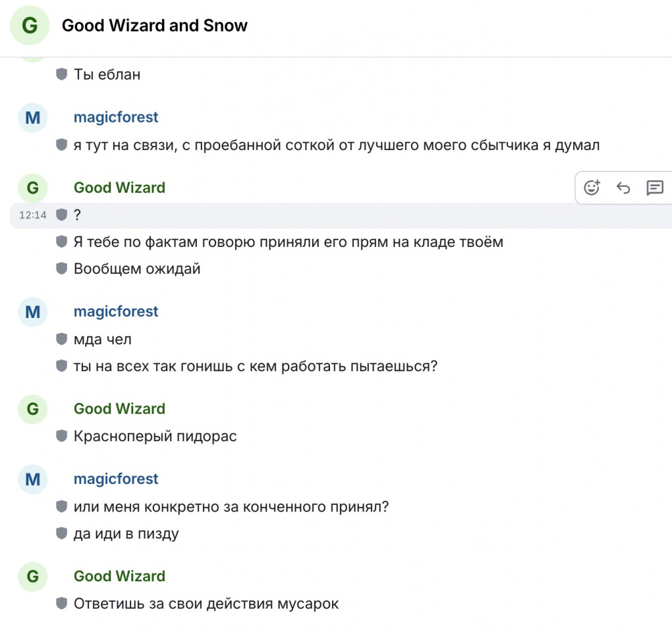
Task: Click shield icon beside "мда чел"
Action: pos(62,339)
